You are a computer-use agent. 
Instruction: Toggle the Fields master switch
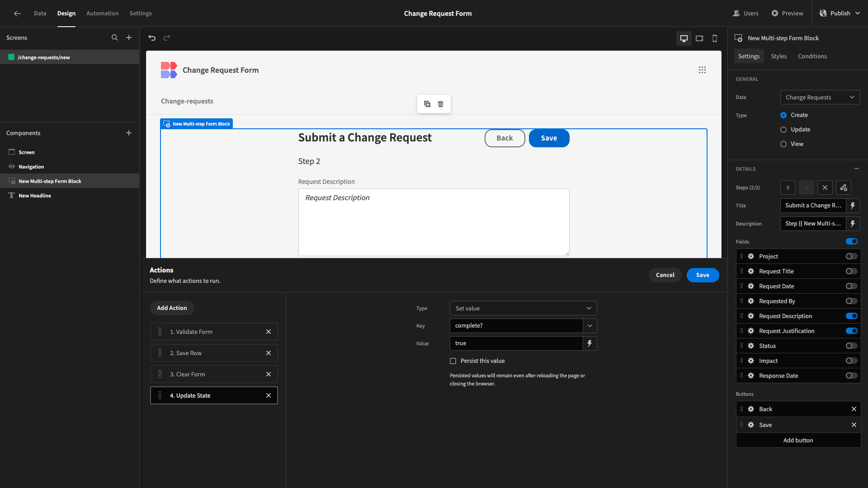[x=852, y=241]
